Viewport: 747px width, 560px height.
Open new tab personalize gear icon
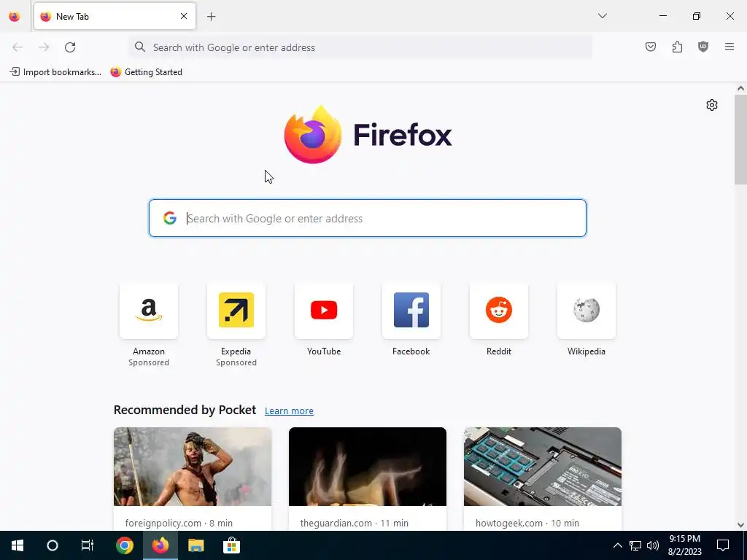click(x=712, y=105)
